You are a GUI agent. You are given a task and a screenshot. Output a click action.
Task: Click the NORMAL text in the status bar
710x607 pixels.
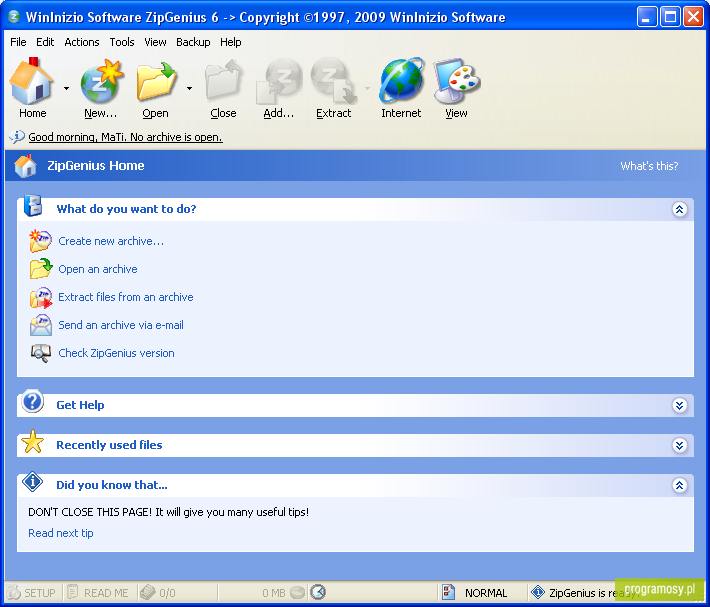coord(486,593)
